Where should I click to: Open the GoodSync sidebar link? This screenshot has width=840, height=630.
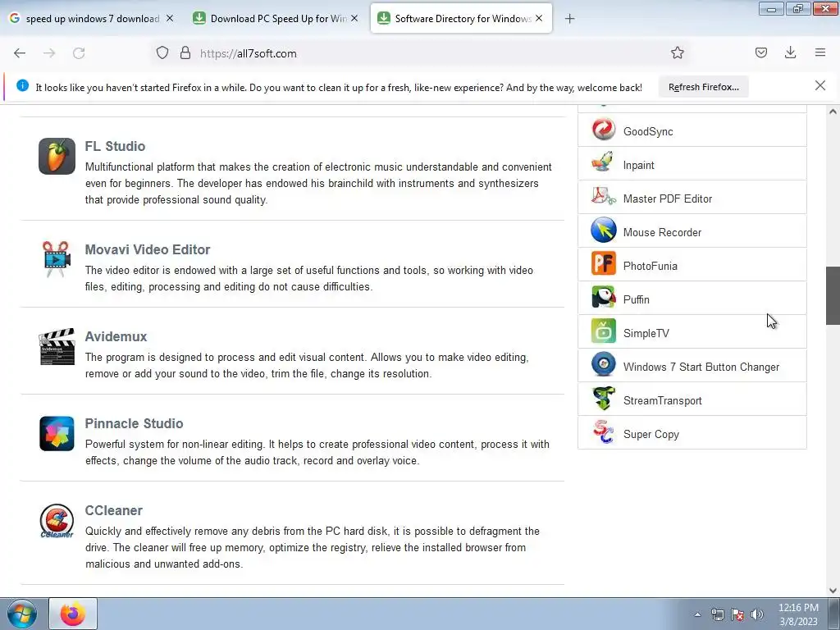click(x=648, y=131)
